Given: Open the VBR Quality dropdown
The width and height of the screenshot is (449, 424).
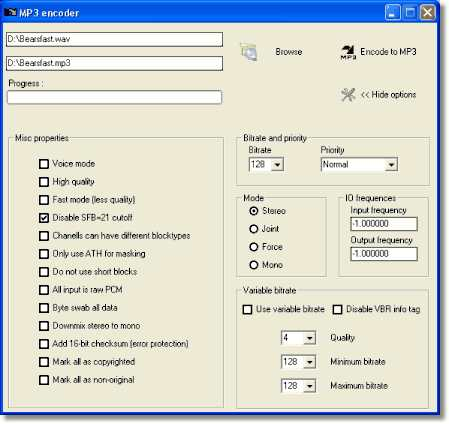Looking at the screenshot, I should coord(309,338).
